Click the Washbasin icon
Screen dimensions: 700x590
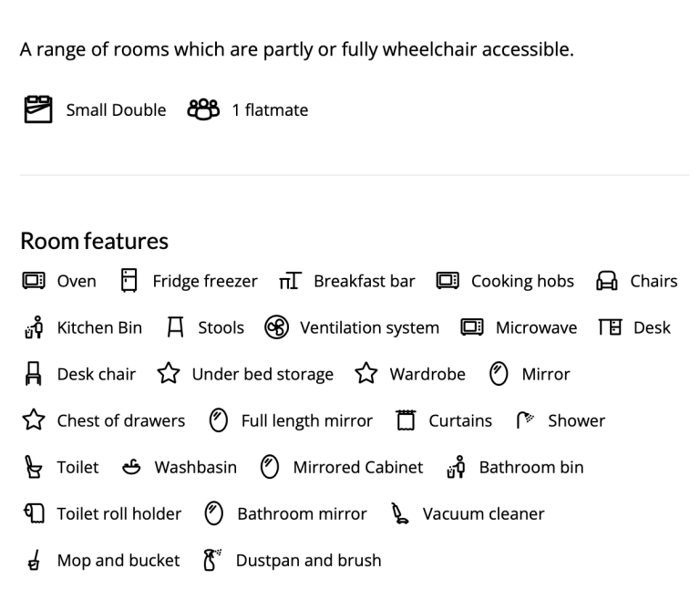tap(131, 467)
